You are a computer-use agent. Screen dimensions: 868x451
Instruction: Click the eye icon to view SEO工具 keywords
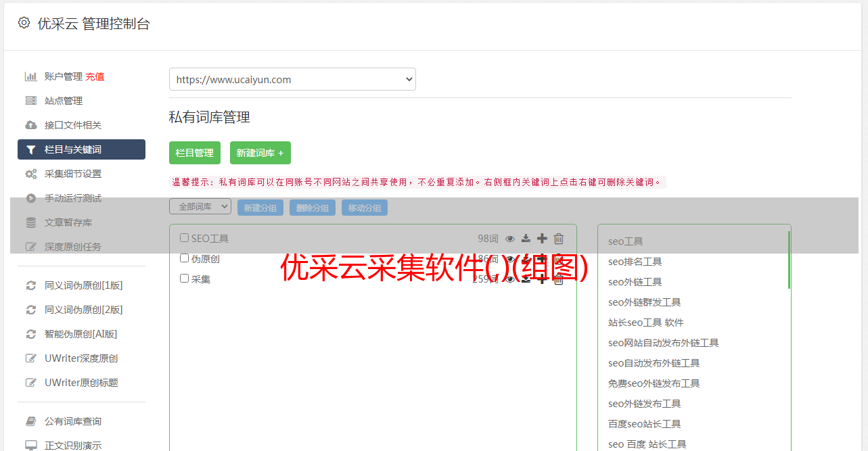[510, 239]
